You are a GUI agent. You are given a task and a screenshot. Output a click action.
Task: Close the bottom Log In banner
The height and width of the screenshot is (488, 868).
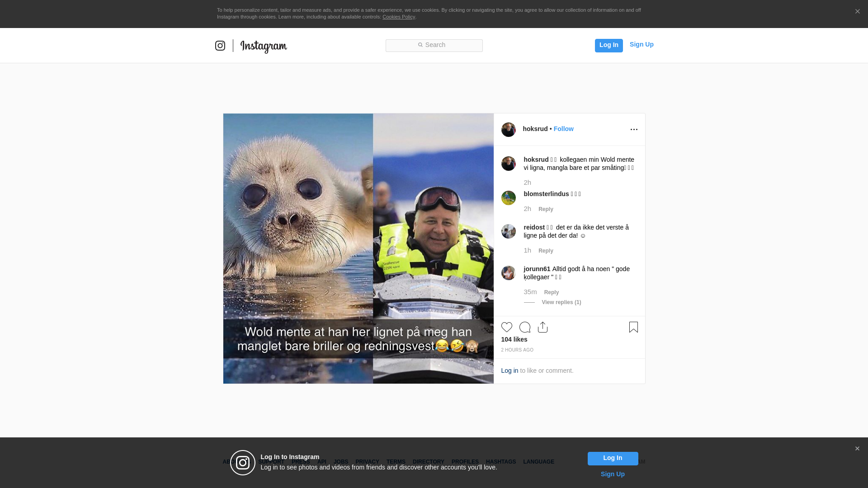(x=857, y=449)
